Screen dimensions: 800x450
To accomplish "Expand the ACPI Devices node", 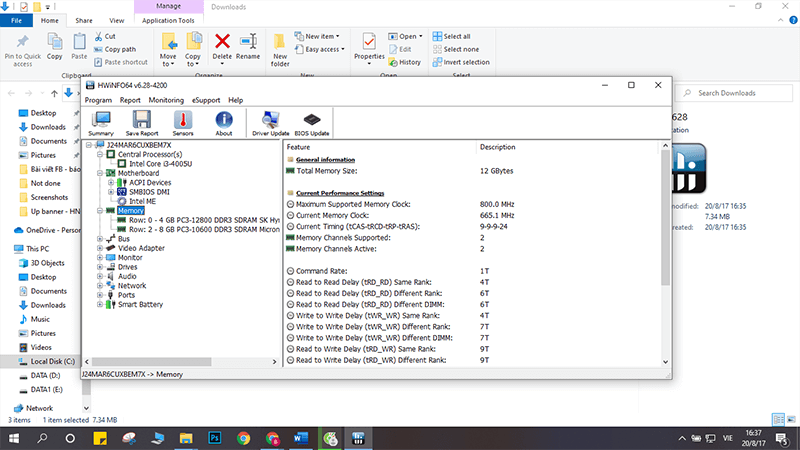I will (x=111, y=182).
